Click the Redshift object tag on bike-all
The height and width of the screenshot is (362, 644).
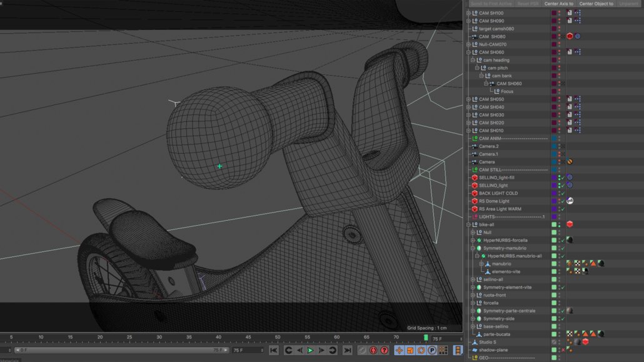coord(570,224)
